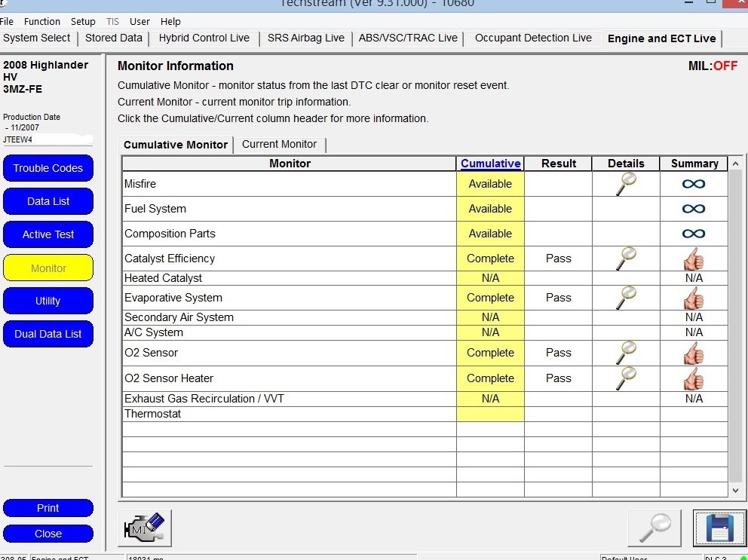Select the Misfire monitor row

coord(425,184)
